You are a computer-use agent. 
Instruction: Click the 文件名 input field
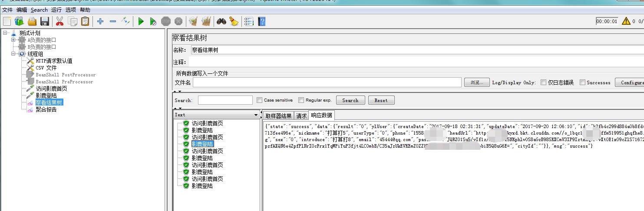(x=327, y=82)
